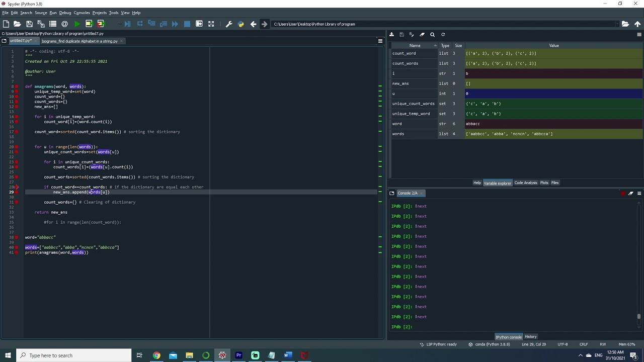This screenshot has width=644, height=362.
Task: Open the Consoles menu
Action: (82, 13)
